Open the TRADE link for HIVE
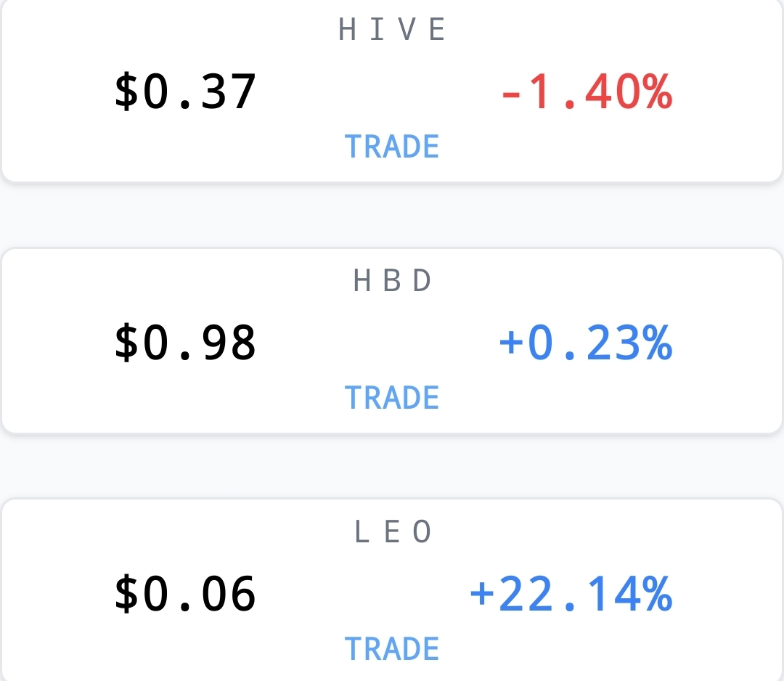 392,147
